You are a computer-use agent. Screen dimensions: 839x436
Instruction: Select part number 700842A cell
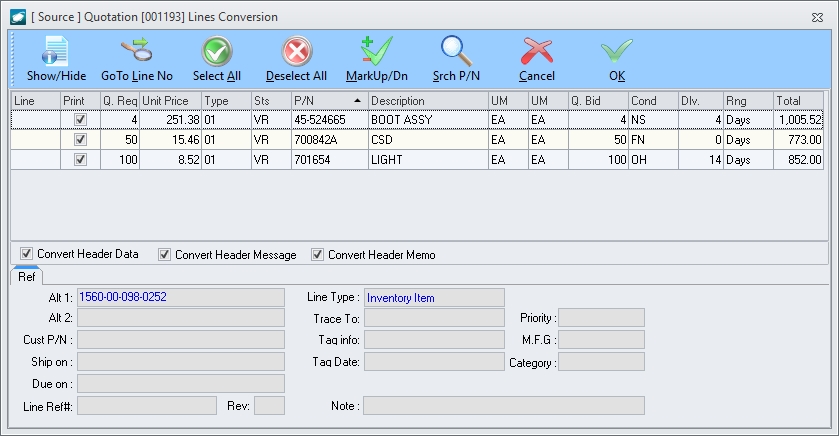tap(330, 140)
